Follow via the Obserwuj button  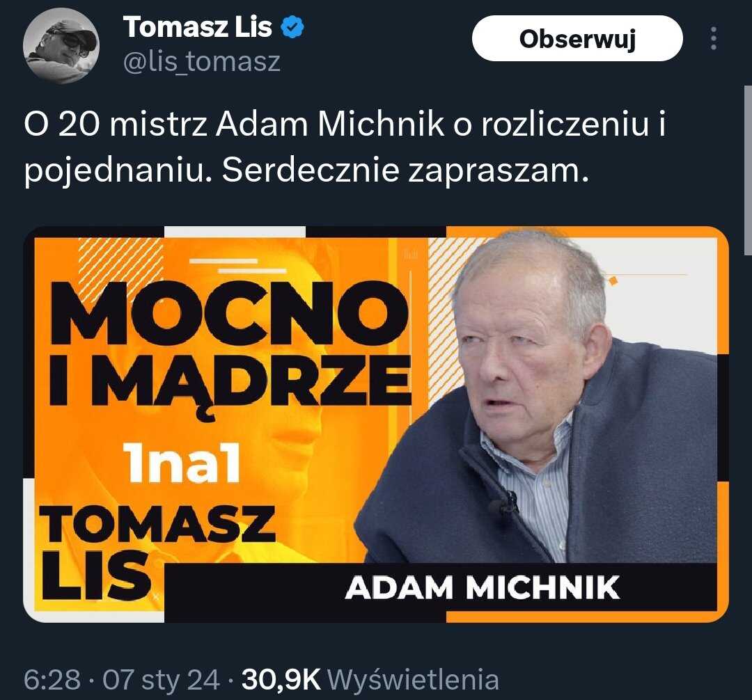click(x=577, y=38)
